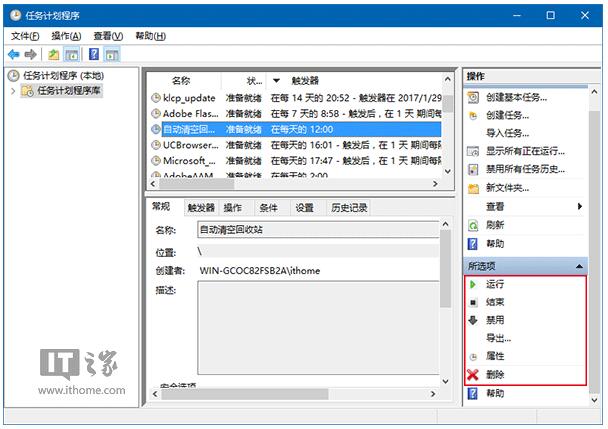Click 创建基本任务 in actions pane
The image size is (608, 429).
coord(516,97)
